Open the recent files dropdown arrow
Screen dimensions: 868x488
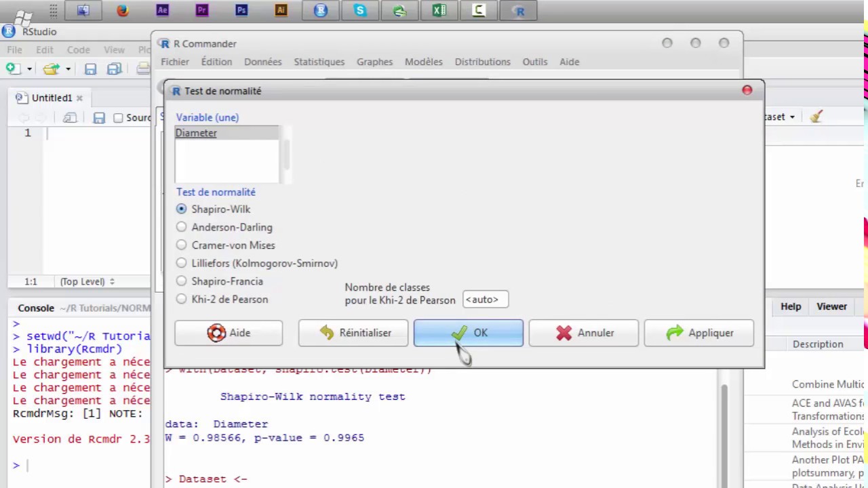(x=68, y=69)
